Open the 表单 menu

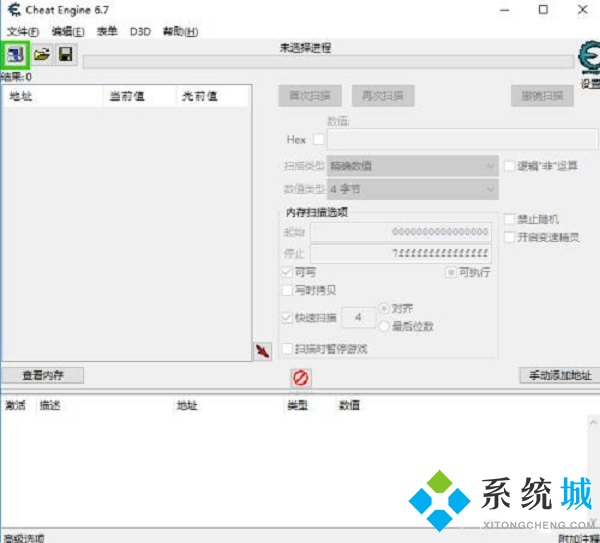pyautogui.click(x=107, y=32)
